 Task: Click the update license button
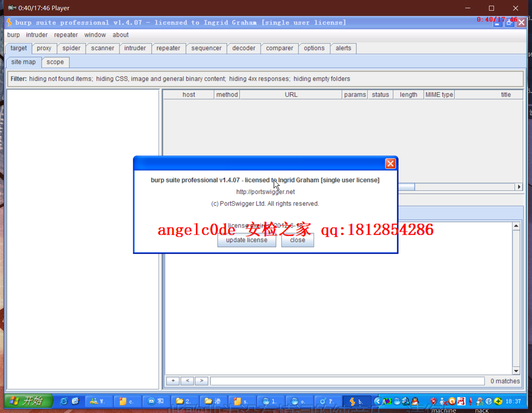coord(247,240)
